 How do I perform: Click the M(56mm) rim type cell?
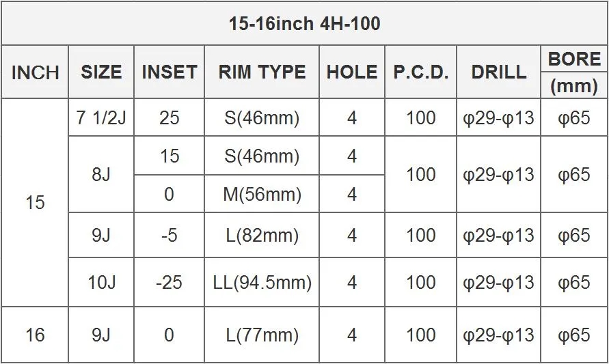(262, 195)
